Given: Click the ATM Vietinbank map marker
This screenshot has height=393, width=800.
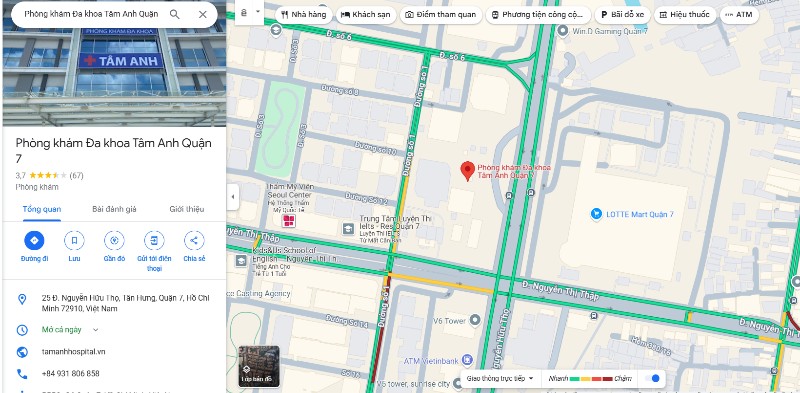Looking at the screenshot, I should tap(466, 360).
